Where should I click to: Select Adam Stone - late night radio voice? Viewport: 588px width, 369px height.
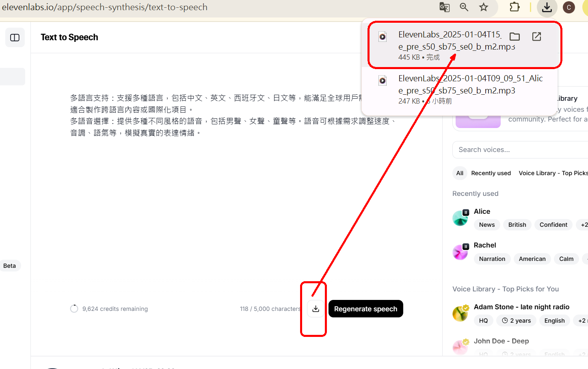(x=521, y=307)
